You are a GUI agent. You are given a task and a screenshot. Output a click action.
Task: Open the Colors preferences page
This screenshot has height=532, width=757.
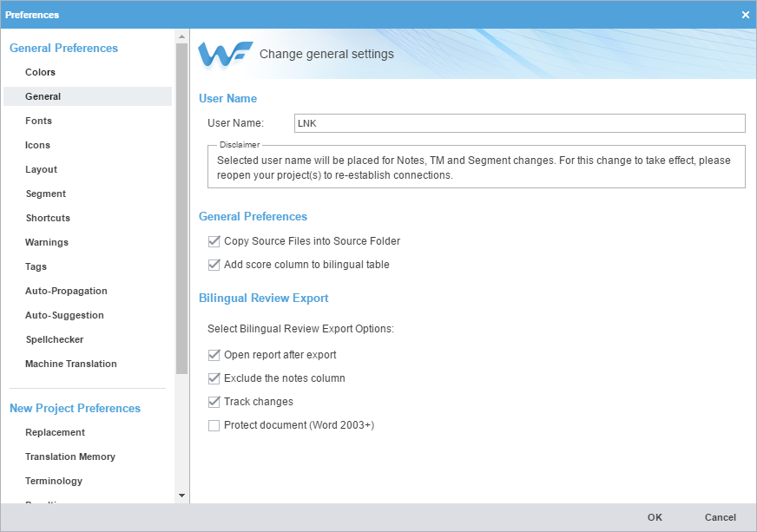point(40,72)
